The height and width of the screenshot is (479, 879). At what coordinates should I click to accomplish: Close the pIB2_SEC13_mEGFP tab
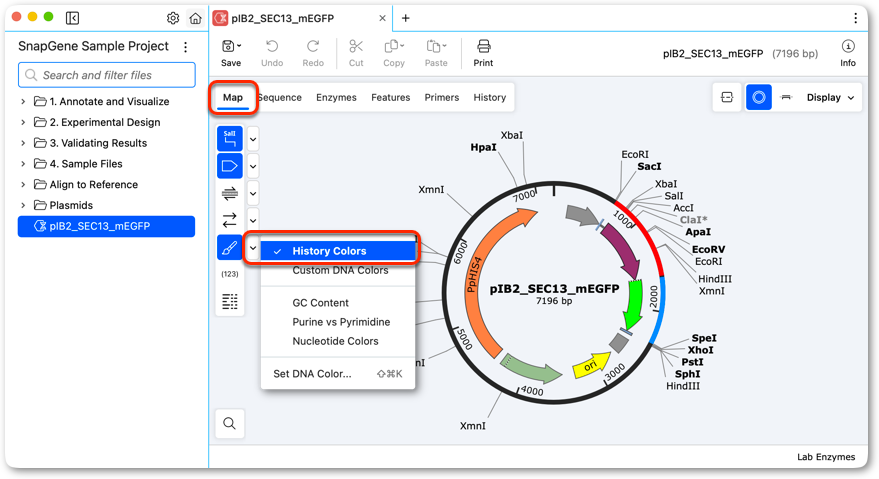tap(382, 18)
